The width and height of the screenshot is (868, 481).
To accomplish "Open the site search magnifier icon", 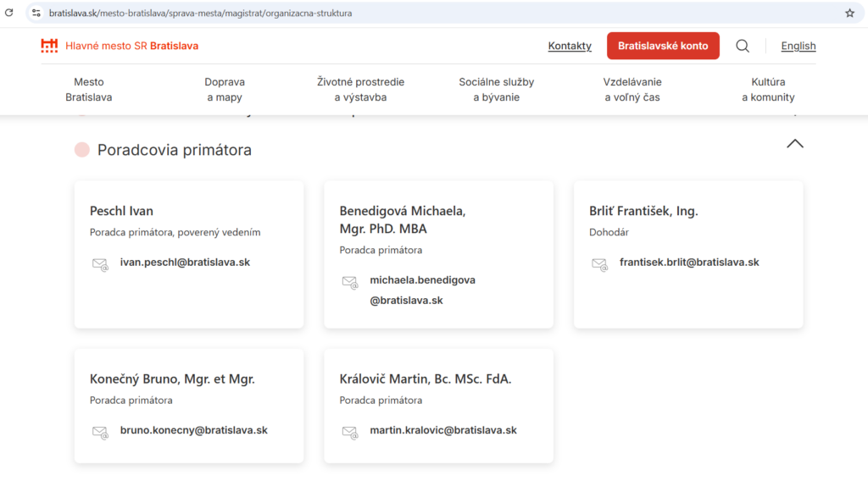I will (x=743, y=46).
